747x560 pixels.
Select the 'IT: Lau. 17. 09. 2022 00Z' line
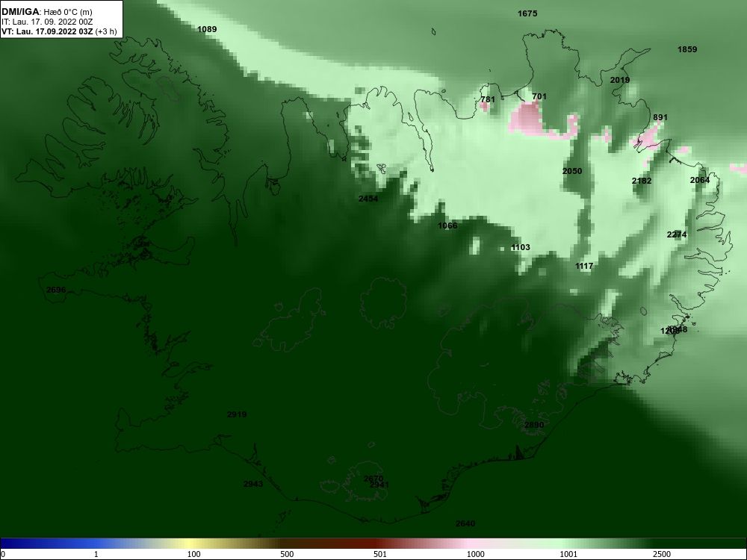(46, 22)
